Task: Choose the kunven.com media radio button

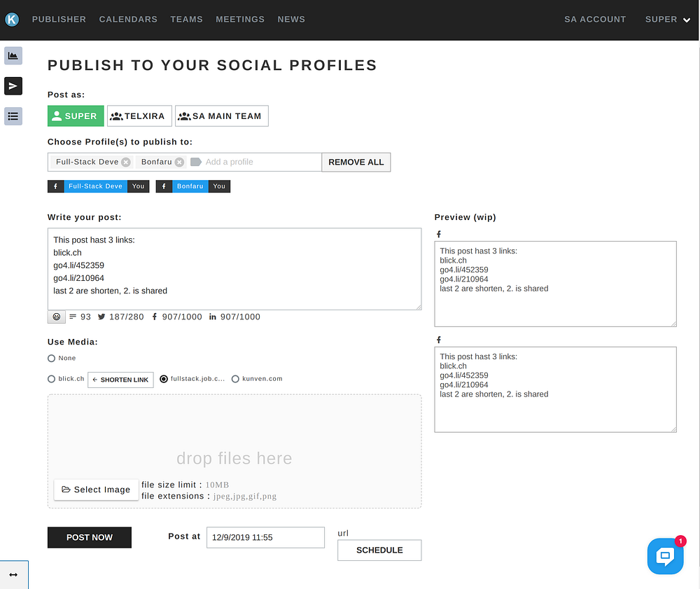Action: [235, 379]
